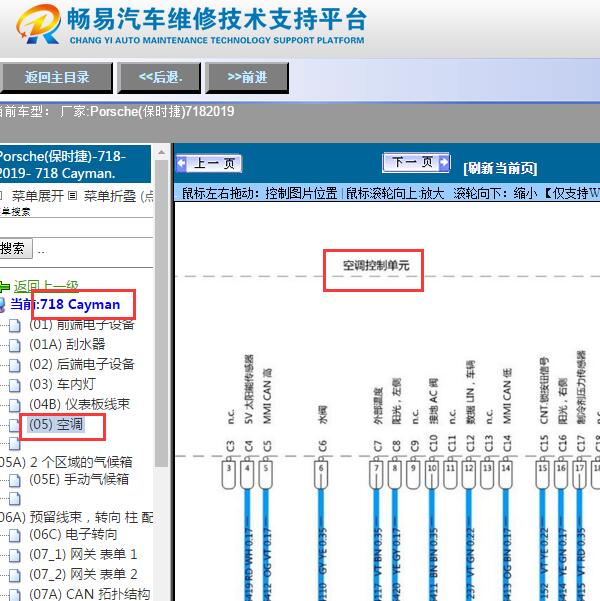Open 05A) 2 个区域的气候箱 item
The height and width of the screenshot is (601, 600).
click(x=66, y=462)
